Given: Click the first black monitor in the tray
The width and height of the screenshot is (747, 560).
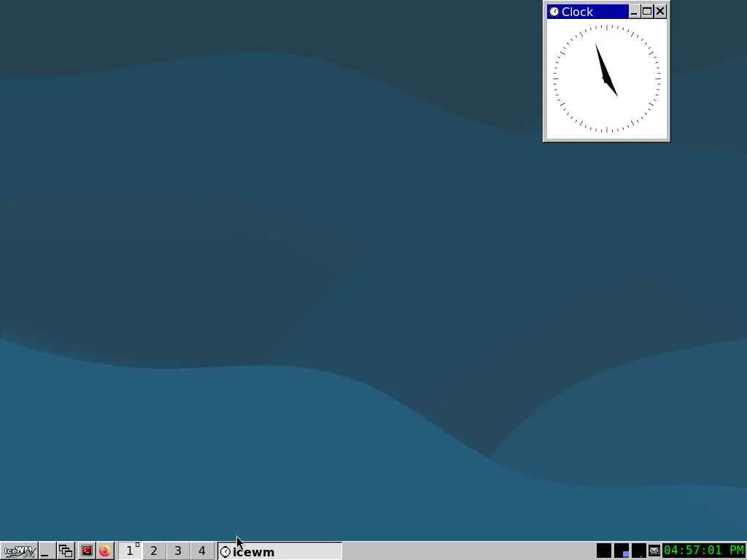Looking at the screenshot, I should 603,551.
